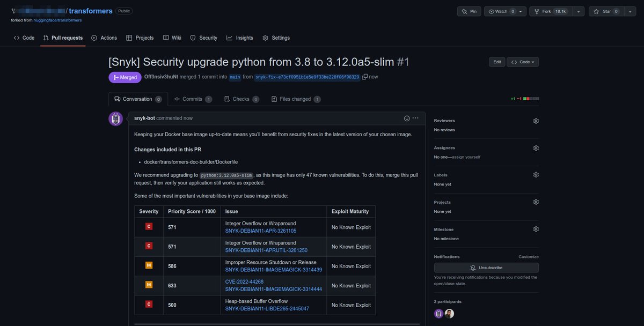
Task: Click the critical severity icon in APR-3261105 row
Action: click(149, 226)
